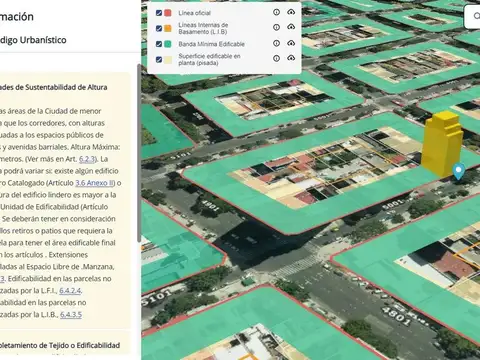Click the Sustentabilidad de Altura heading
This screenshot has width=480, height=360.
54,87
